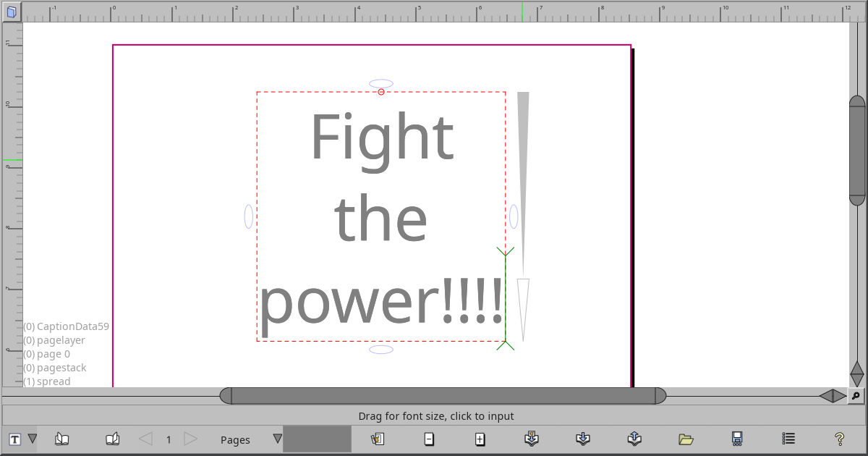Viewport: 868px width, 456px height.
Task: Click the export-with-arrow-up icon
Action: (634, 439)
